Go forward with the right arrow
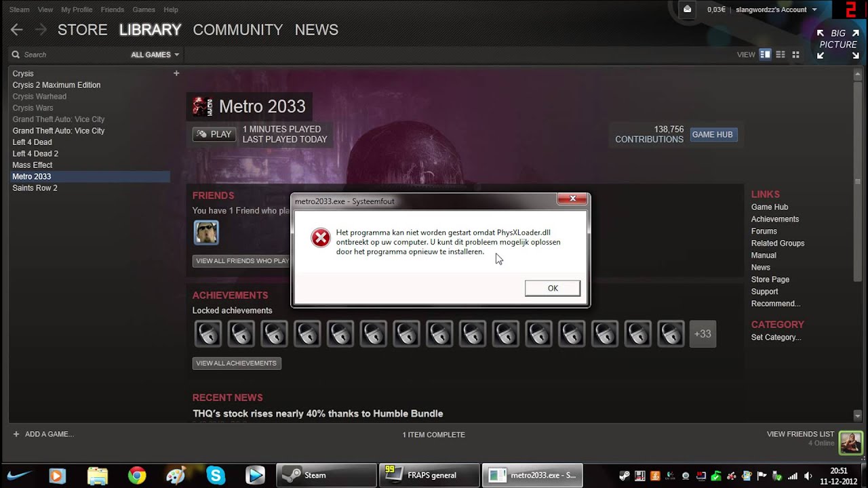 (x=40, y=30)
